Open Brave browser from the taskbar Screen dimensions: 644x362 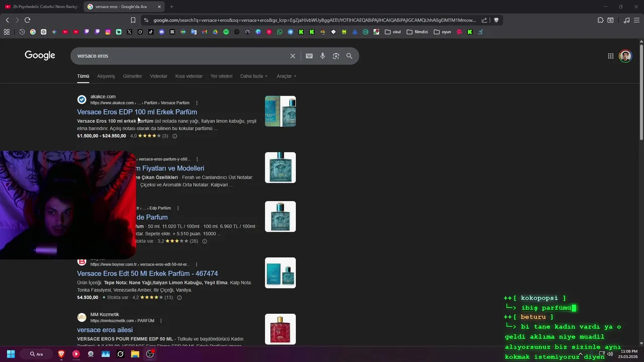(61, 354)
